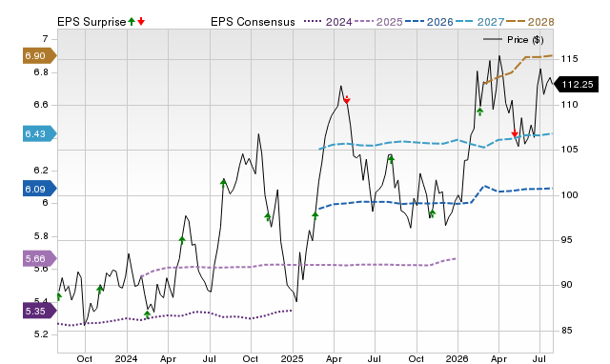This screenshot has height=364, width=610.
Task: Click the 2024 label on the time axis
Action: (126, 358)
